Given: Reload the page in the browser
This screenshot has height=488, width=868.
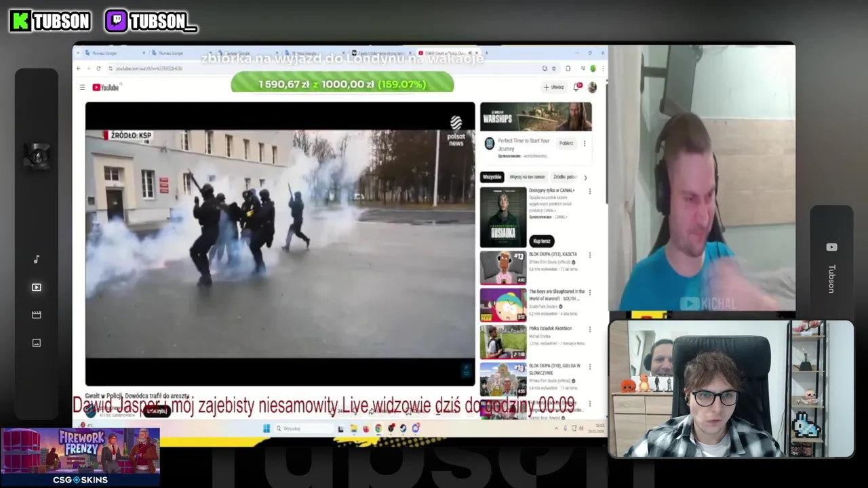Looking at the screenshot, I should coord(99,68).
